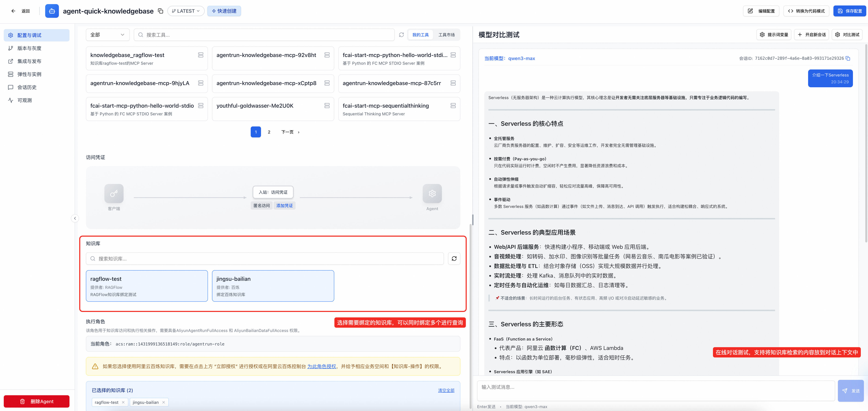Open 版本与灰度 in the sidebar

coord(29,48)
